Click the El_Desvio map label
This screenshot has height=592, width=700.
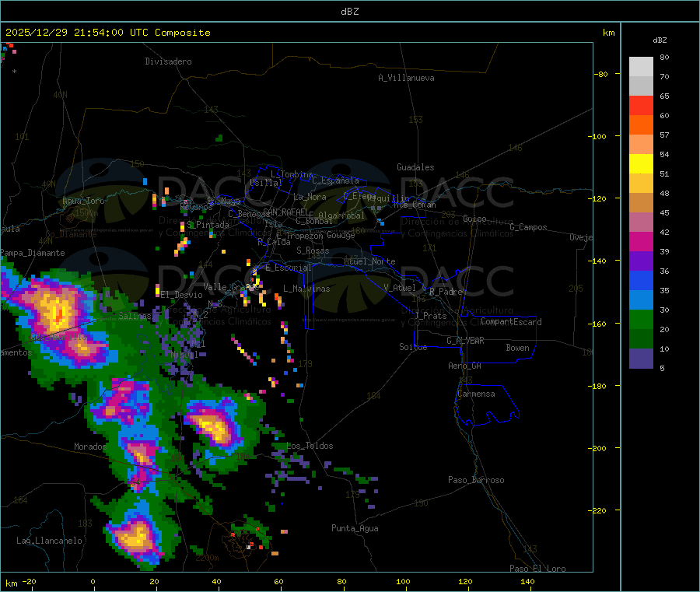point(181,295)
